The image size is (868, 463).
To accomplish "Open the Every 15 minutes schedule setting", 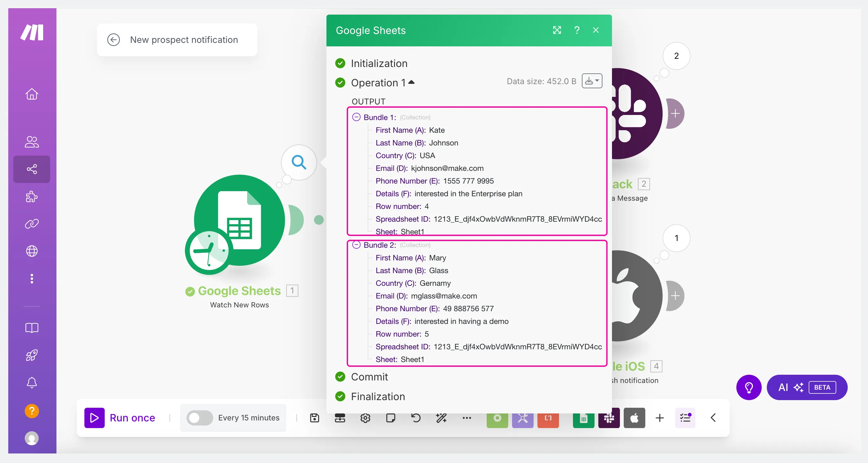I will click(249, 418).
